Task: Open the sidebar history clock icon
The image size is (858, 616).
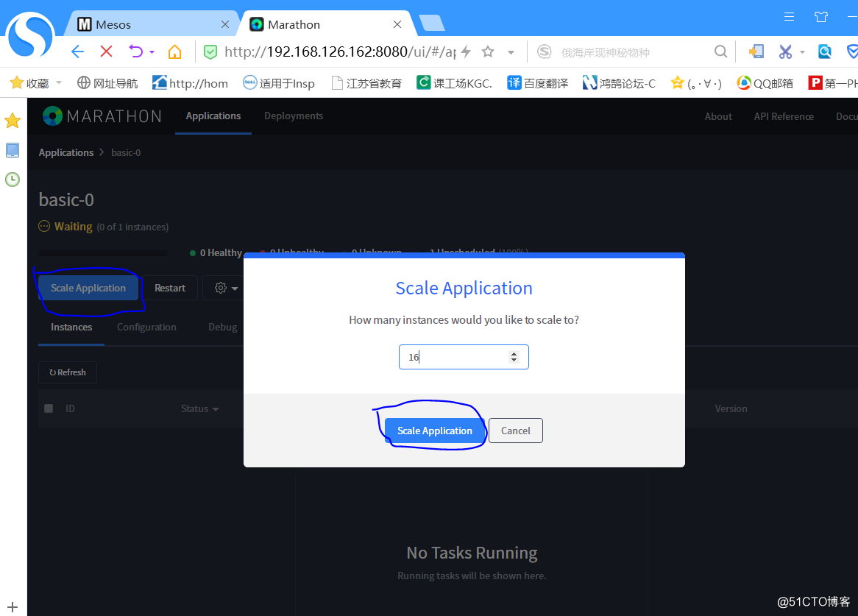Action: click(12, 180)
